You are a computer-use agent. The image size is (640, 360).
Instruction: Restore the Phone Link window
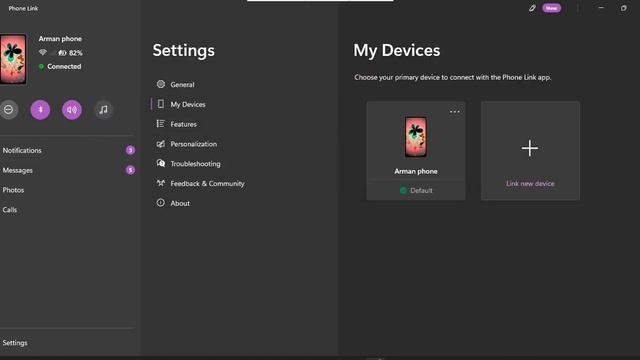624,8
